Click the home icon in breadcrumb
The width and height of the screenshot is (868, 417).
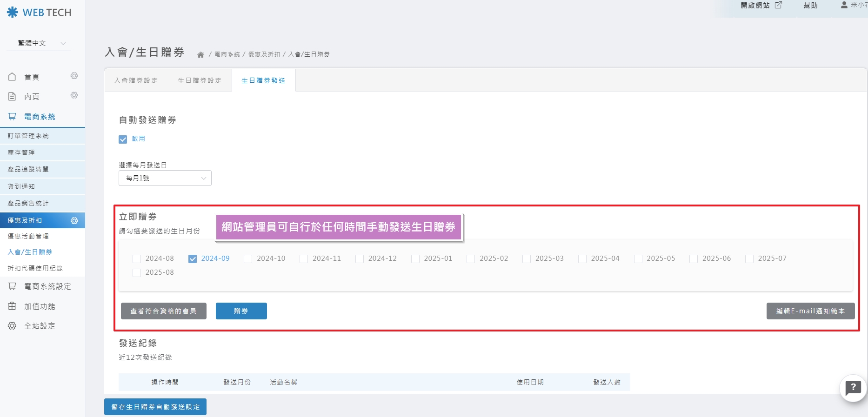pos(200,55)
